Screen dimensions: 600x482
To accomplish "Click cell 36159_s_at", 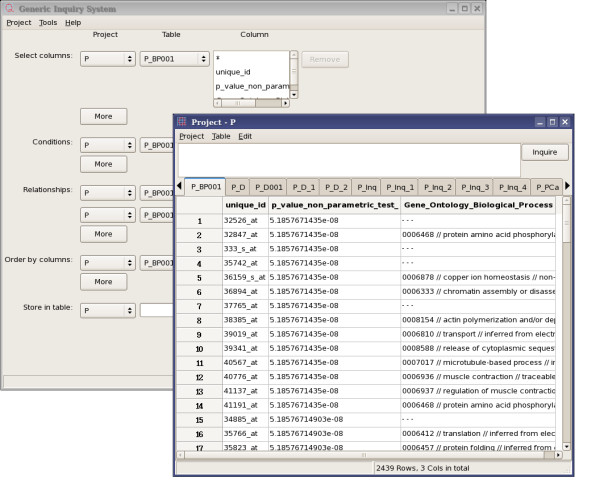I will coord(245,277).
